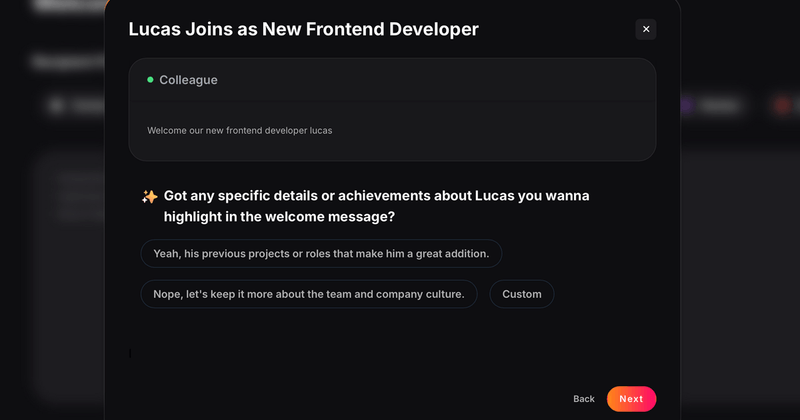The width and height of the screenshot is (800, 420).
Task: Click the blurred red icon at right edge
Action: [x=781, y=105]
